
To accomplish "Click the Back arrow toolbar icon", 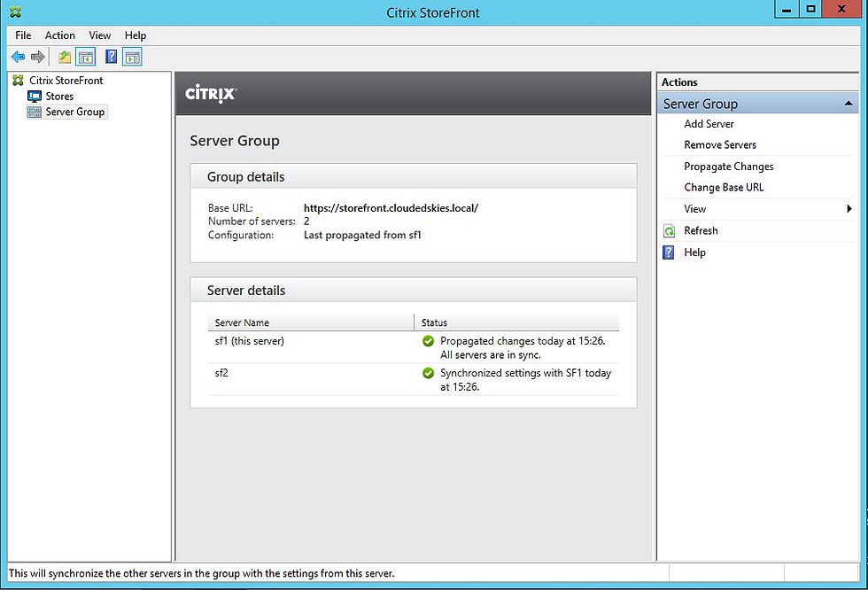I will pos(19,57).
